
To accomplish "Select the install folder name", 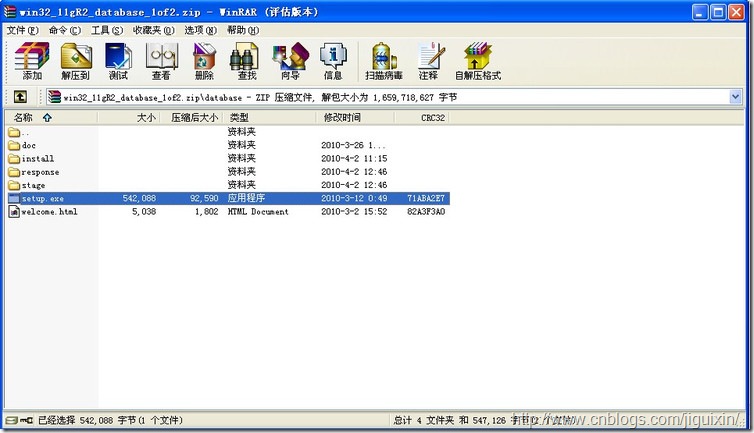I will (x=38, y=159).
